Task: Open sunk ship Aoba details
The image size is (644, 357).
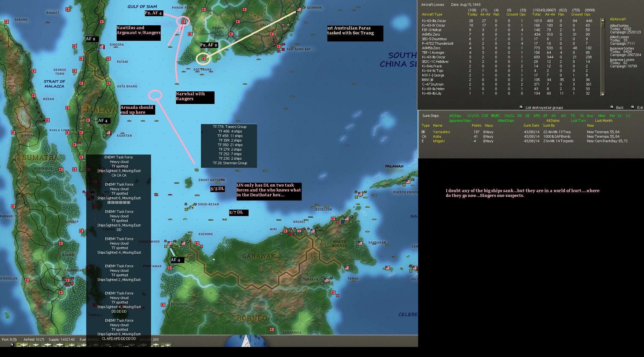Action: pyautogui.click(x=437, y=136)
